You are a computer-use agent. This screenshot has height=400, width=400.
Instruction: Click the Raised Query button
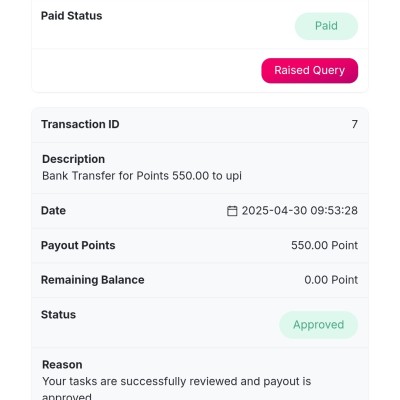[310, 70]
